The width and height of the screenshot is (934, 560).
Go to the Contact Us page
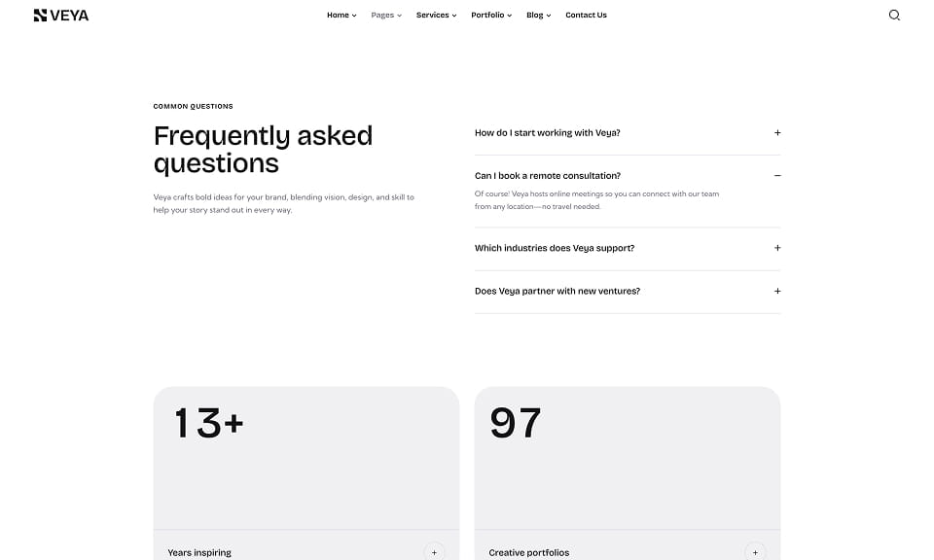pos(586,15)
